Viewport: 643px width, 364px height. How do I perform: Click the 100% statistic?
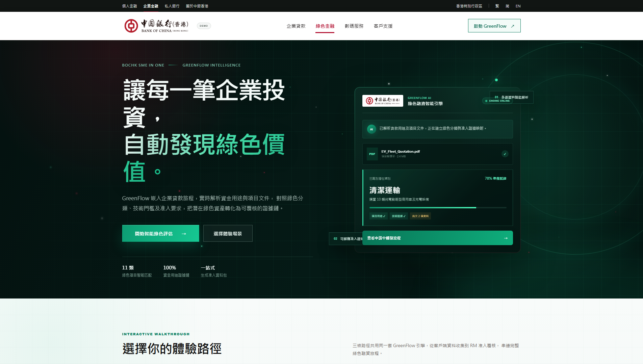[x=170, y=268]
